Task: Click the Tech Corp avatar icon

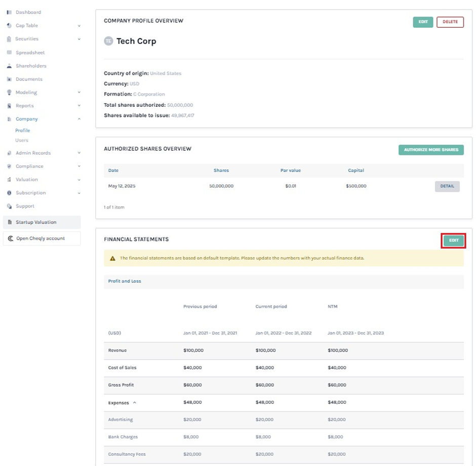Action: [x=108, y=41]
